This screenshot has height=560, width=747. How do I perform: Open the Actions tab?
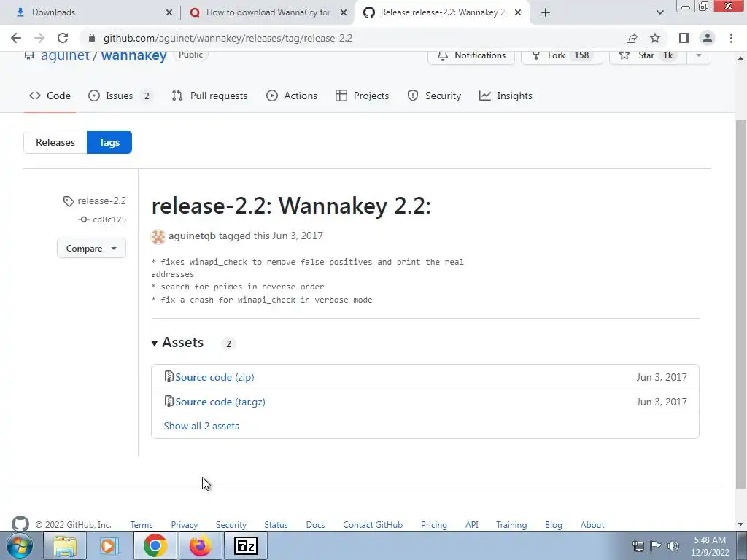click(292, 96)
